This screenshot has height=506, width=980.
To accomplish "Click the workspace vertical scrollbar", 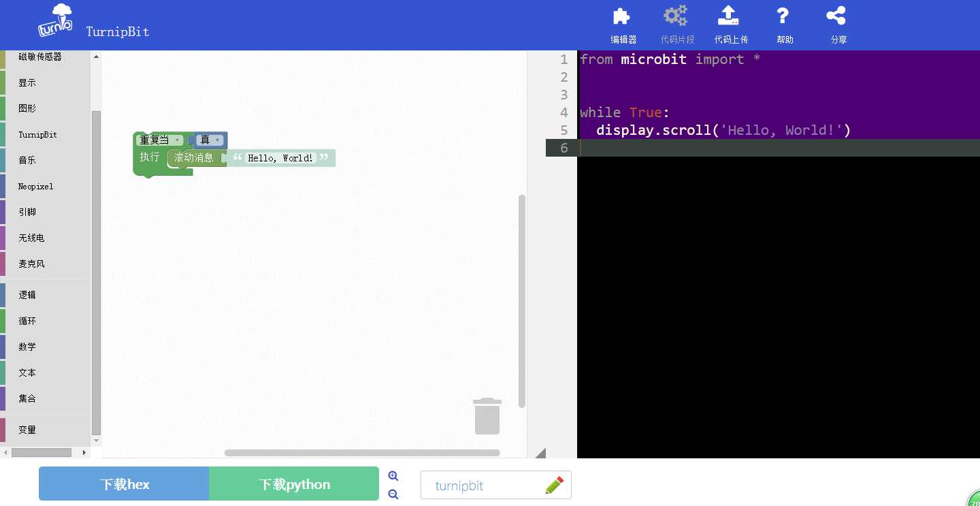I will point(522,301).
